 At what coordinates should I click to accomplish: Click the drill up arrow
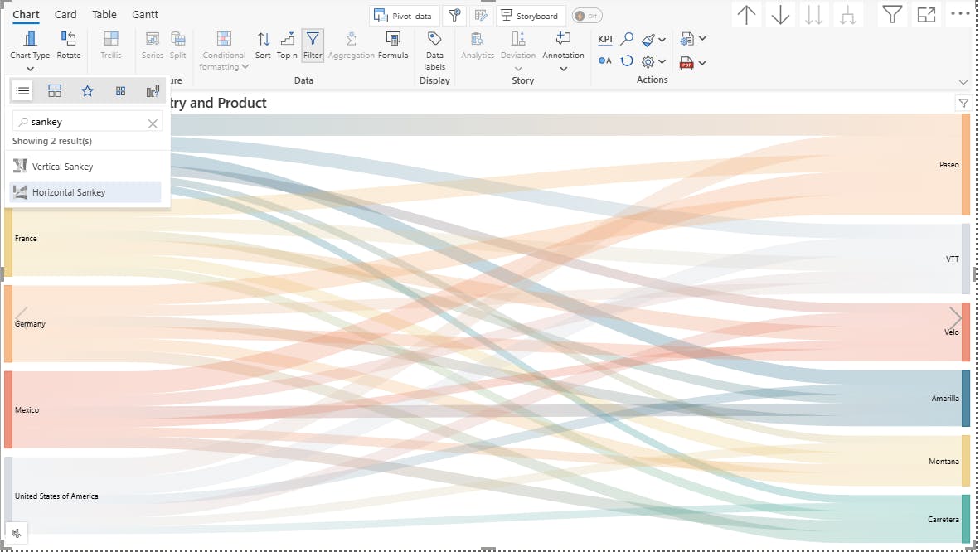pos(746,14)
